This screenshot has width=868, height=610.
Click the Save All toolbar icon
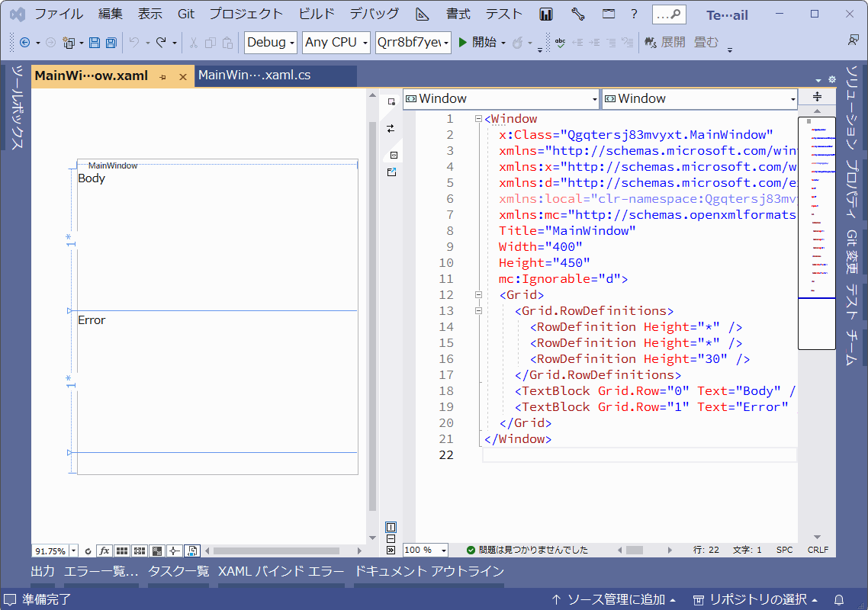[x=111, y=43]
